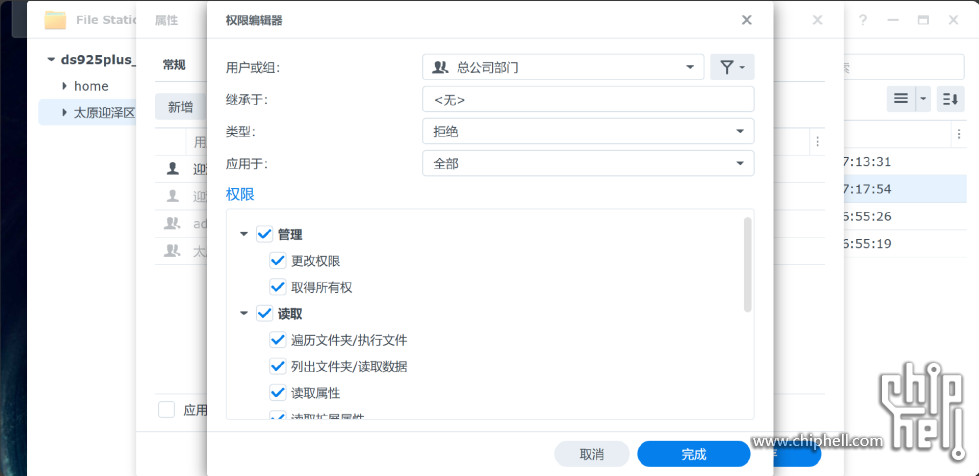Expand the 太原迎泽区 folder in the tree

point(64,112)
